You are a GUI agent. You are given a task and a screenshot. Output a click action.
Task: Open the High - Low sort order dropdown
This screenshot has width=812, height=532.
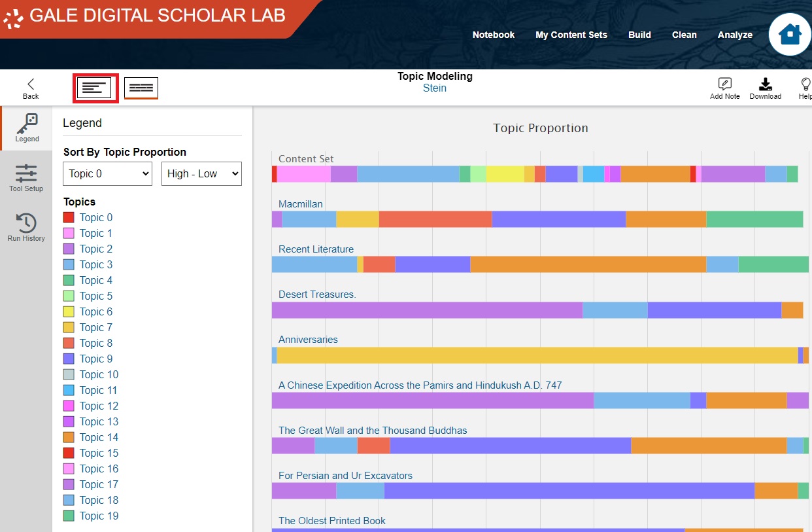(201, 173)
